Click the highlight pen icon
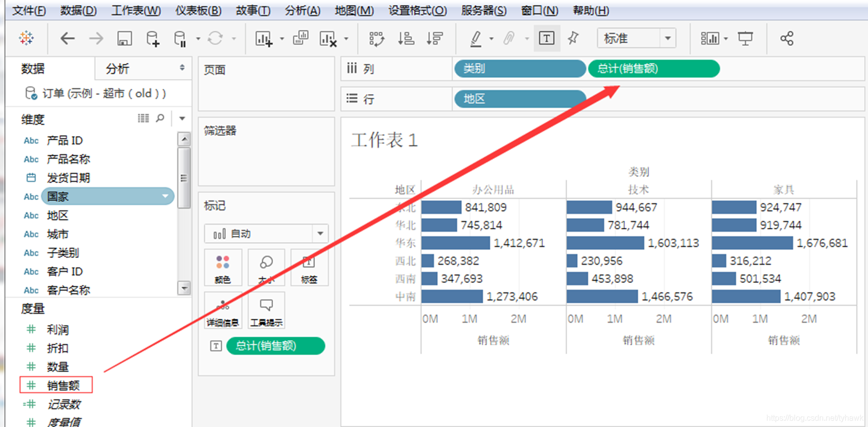 click(476, 38)
